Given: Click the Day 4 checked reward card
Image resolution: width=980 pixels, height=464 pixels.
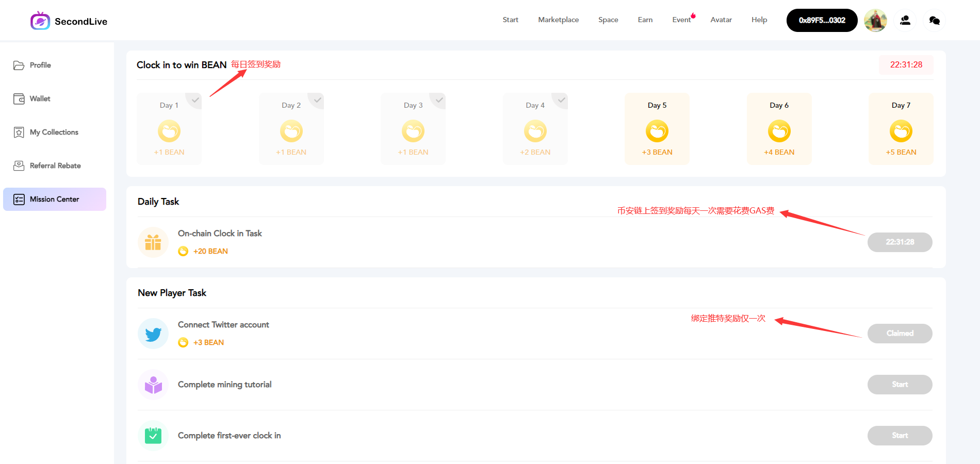Looking at the screenshot, I should pyautogui.click(x=535, y=129).
